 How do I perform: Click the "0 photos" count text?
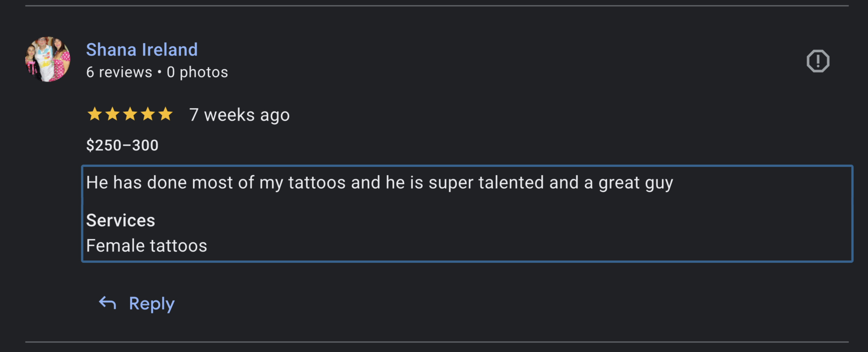(197, 72)
